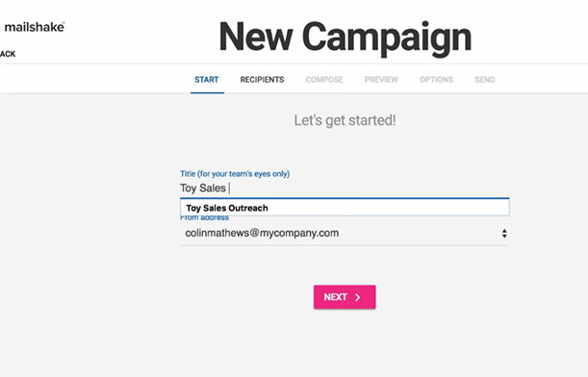
Task: Focus the campaign Title text field
Action: (345, 188)
